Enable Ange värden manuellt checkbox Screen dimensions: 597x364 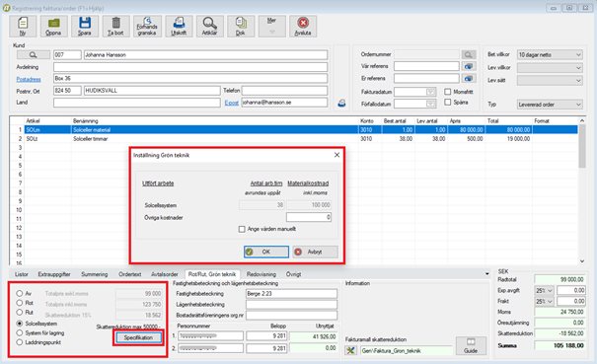pyautogui.click(x=242, y=229)
